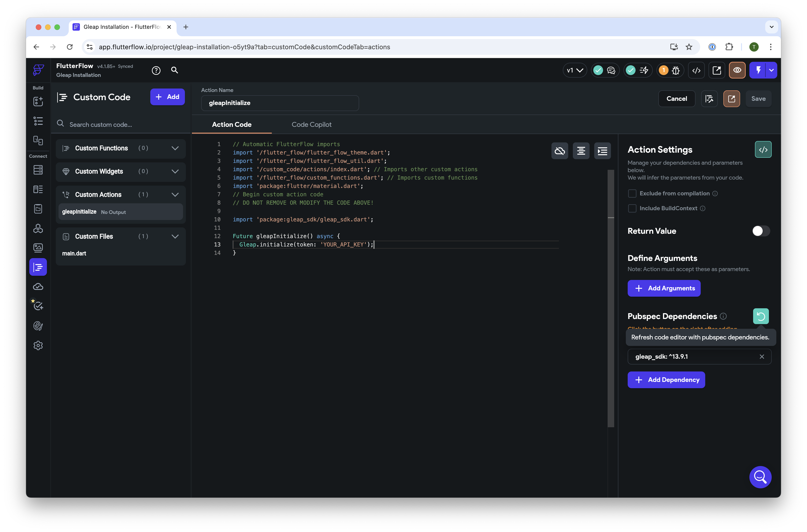
Task: Click the Test Mode lightning button
Action: click(x=758, y=70)
